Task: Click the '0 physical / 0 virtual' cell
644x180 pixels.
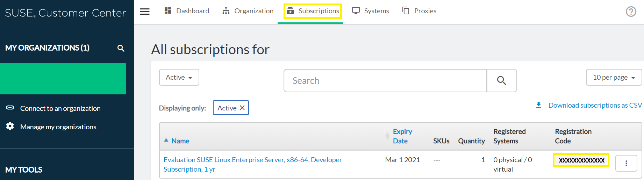Action: [513, 164]
